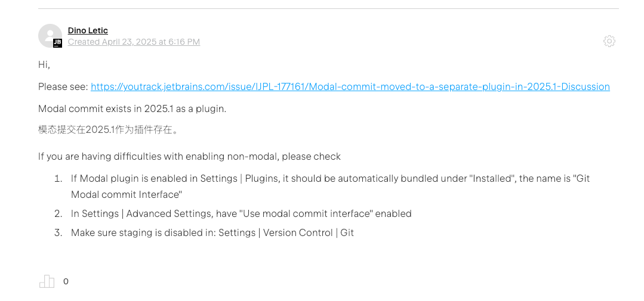Screen dimensions: 644x301
Task: Click the 'Modal commit Interface"' continuation line
Action: 127,195
